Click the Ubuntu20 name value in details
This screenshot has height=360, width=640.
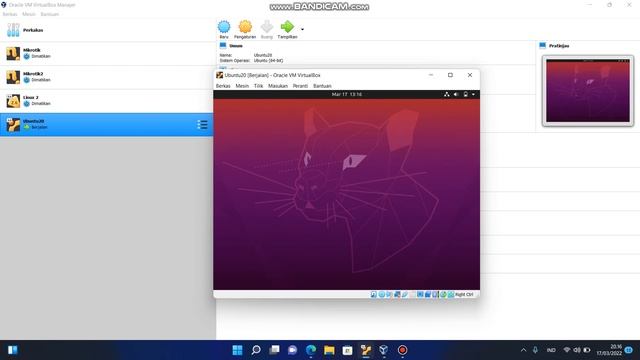pyautogui.click(x=263, y=55)
